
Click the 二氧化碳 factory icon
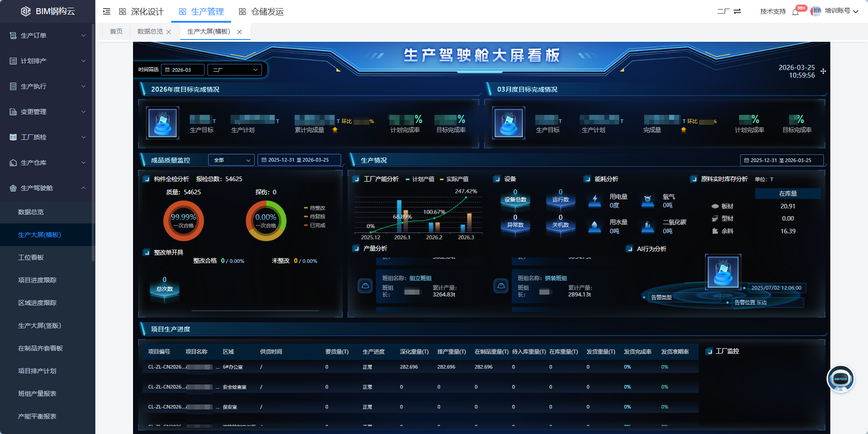click(648, 226)
